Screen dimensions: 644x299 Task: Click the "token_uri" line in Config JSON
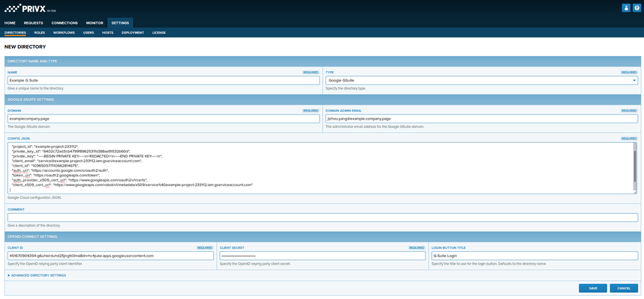click(x=58, y=176)
